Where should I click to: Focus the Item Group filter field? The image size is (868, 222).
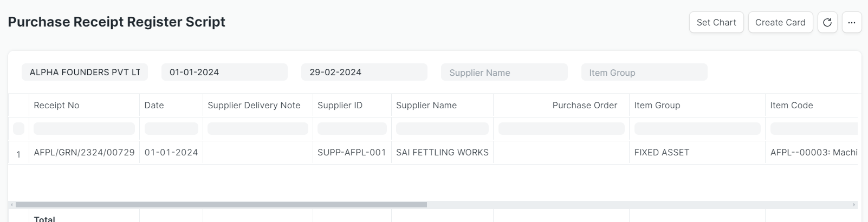pyautogui.click(x=644, y=72)
